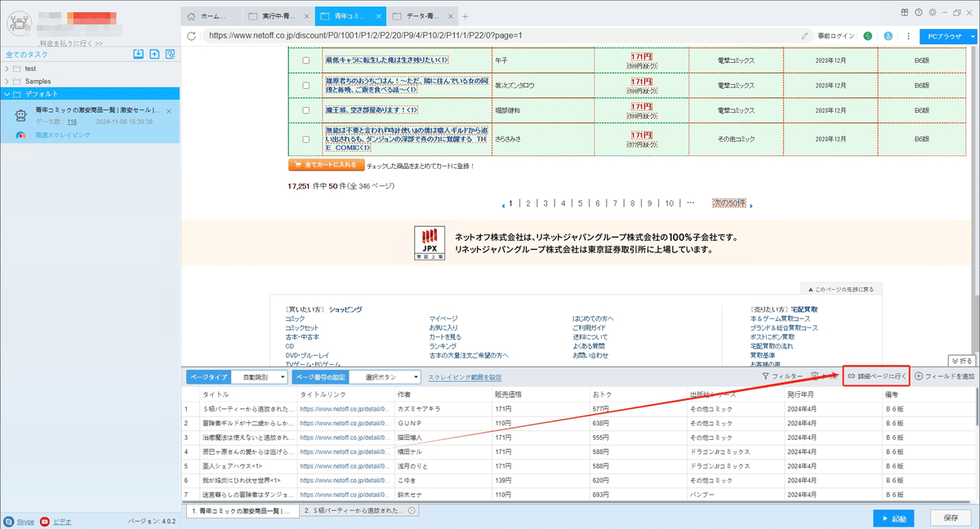
Task: Click the import task icon beside 全てのタスク
Action: [x=139, y=54]
